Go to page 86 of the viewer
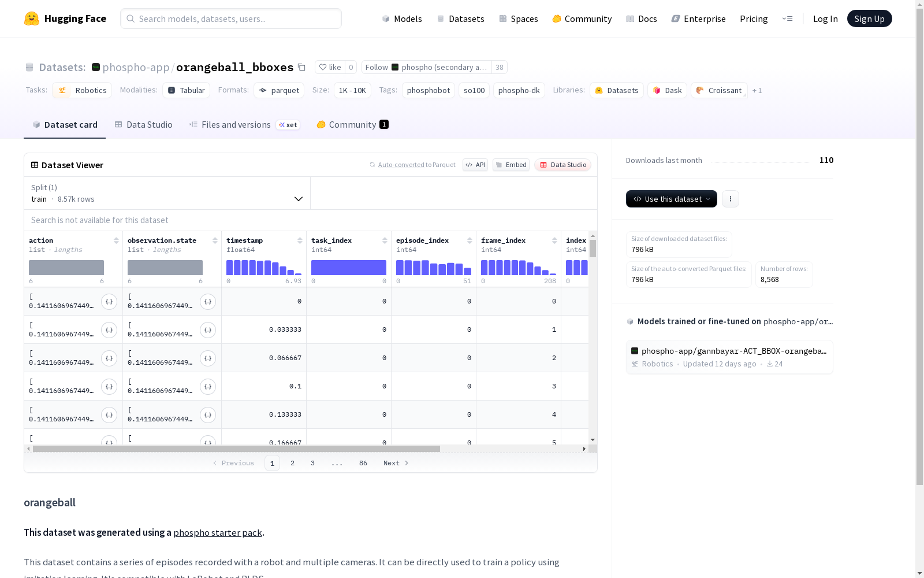The height and width of the screenshot is (578, 924). point(363,463)
